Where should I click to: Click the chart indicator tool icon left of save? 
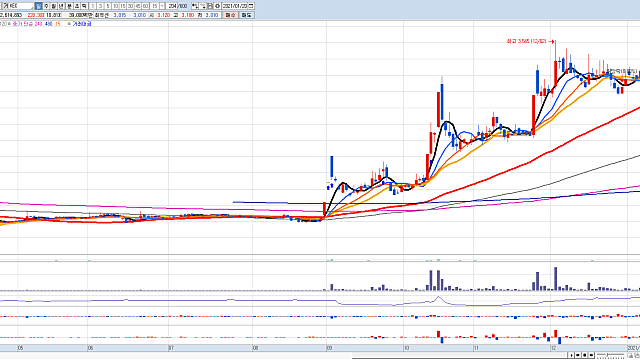[202, 6]
